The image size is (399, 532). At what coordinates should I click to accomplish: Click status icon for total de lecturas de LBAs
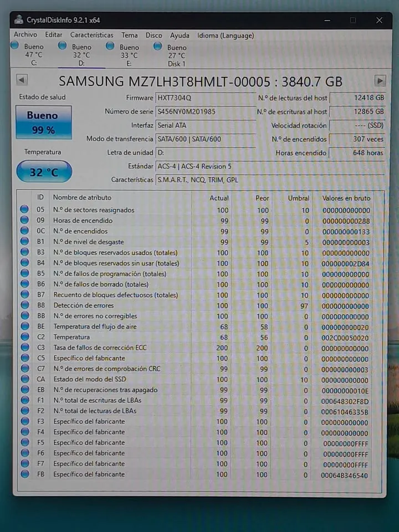coord(24,410)
